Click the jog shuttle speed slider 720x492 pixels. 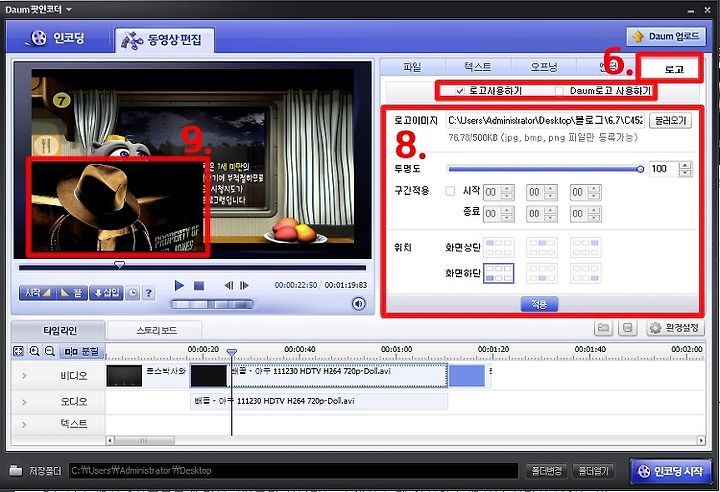(211, 304)
